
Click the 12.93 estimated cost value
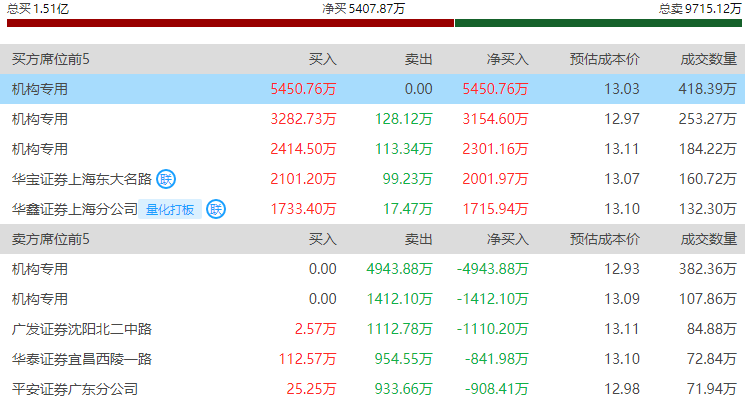(622, 269)
